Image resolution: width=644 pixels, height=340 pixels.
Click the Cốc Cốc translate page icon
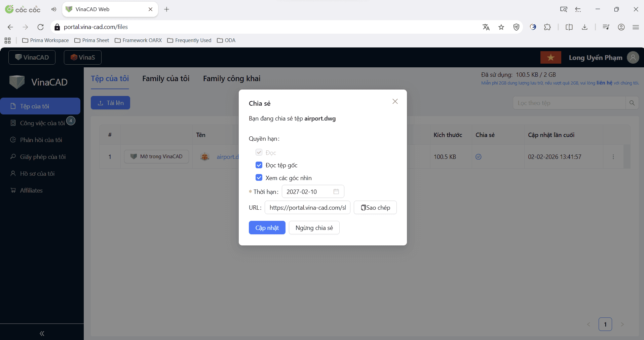click(x=486, y=27)
